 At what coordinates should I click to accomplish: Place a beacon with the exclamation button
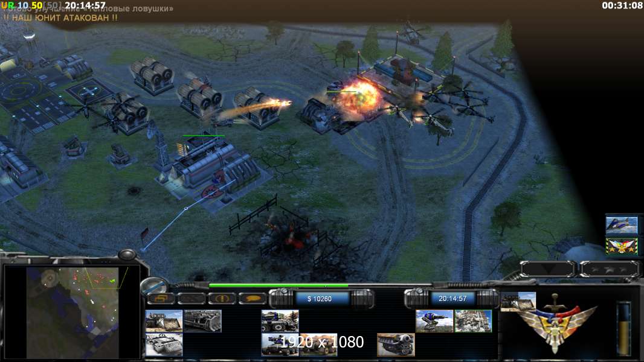tap(222, 299)
